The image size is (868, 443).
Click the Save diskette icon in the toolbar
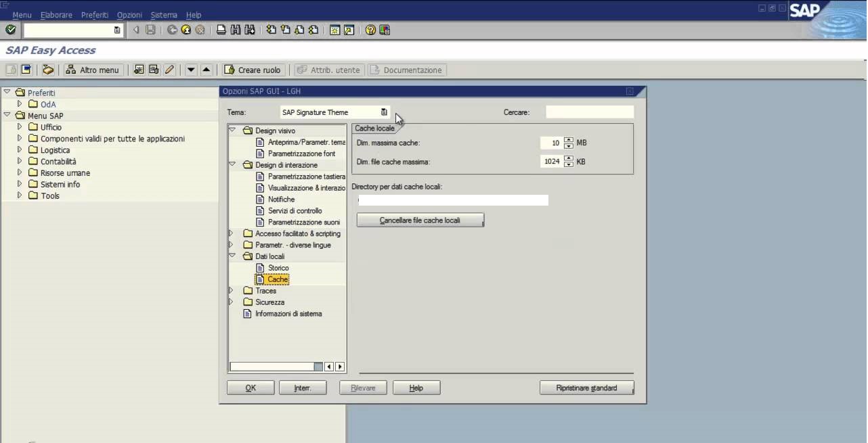tap(150, 30)
